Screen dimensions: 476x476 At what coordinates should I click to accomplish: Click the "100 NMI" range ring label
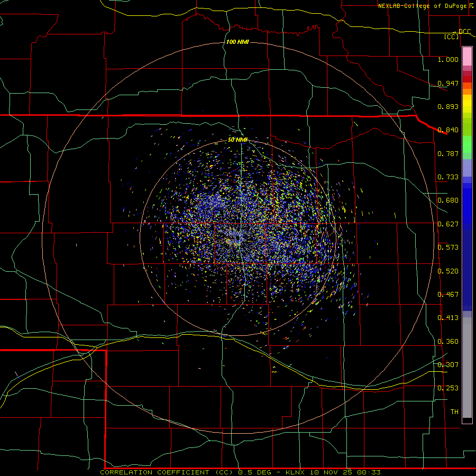click(x=237, y=42)
